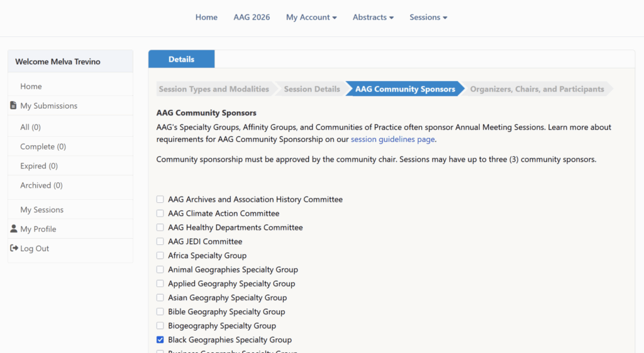The image size is (644, 353).
Task: Click the My Profile person icon
Action: tap(14, 229)
